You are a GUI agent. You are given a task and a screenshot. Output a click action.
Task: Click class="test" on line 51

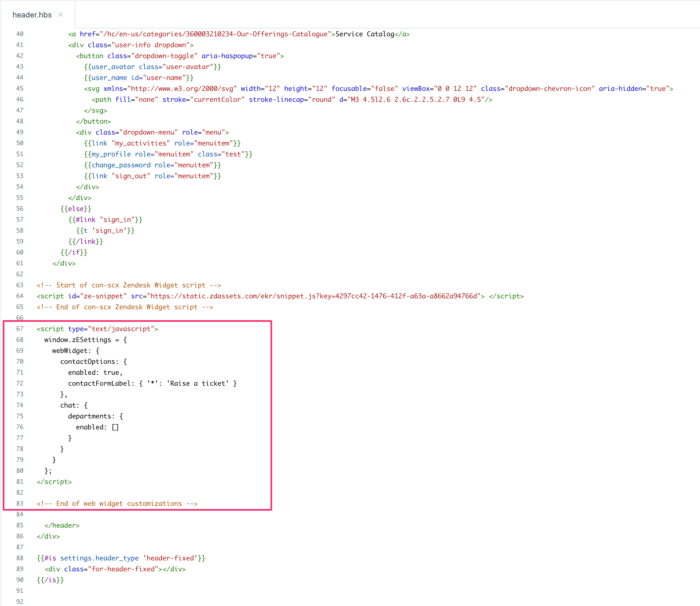(221, 154)
